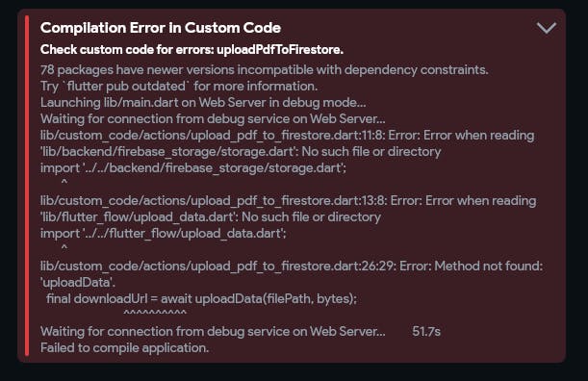Click the 'Compilation Error in Custom Code' title
The width and height of the screenshot is (588, 381).
coord(161,28)
